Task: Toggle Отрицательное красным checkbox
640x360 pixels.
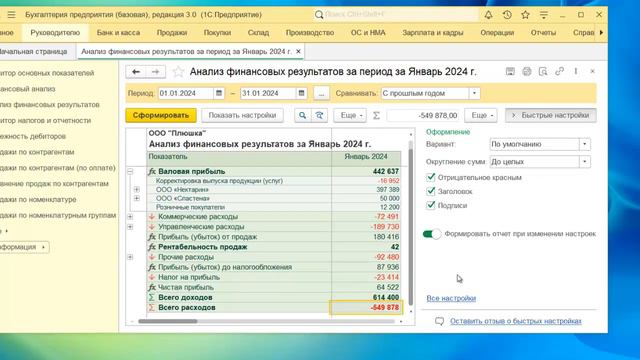Action: coord(431,177)
